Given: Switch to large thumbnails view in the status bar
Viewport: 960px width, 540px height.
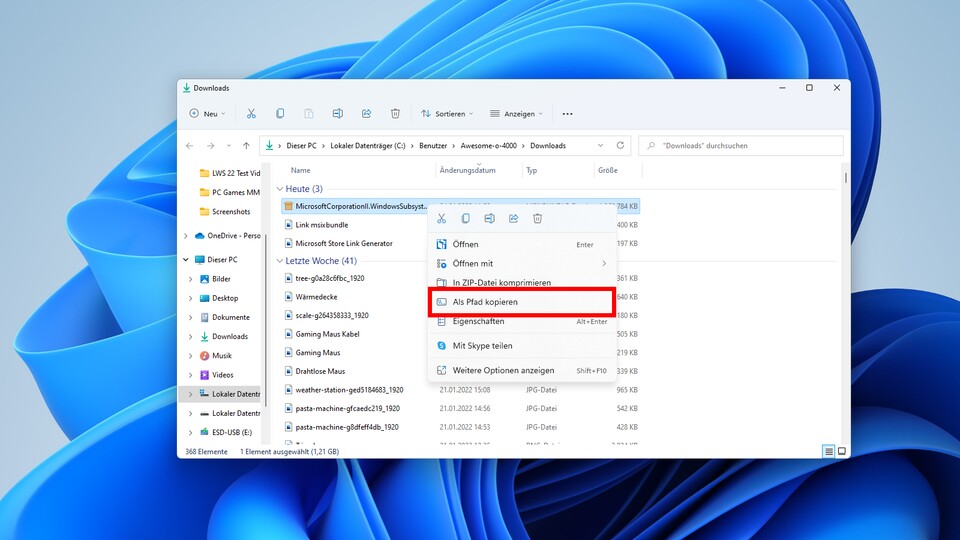Looking at the screenshot, I should coord(842,452).
